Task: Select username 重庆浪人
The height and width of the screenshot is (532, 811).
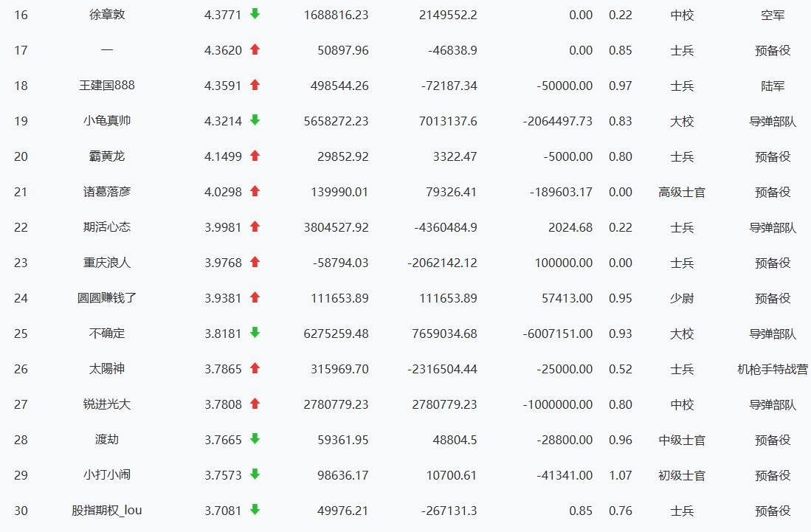Action: [107, 263]
